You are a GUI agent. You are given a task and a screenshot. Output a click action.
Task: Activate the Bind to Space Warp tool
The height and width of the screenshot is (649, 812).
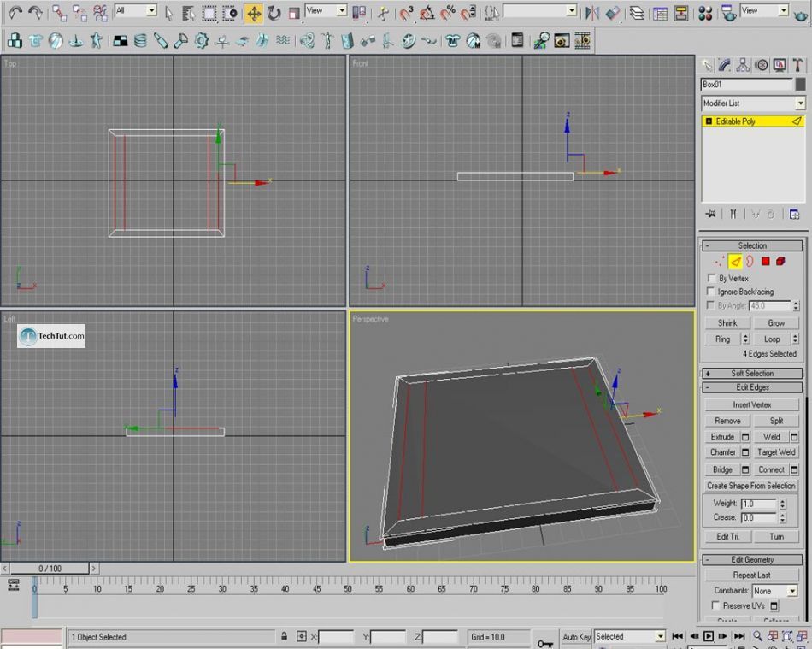100,13
